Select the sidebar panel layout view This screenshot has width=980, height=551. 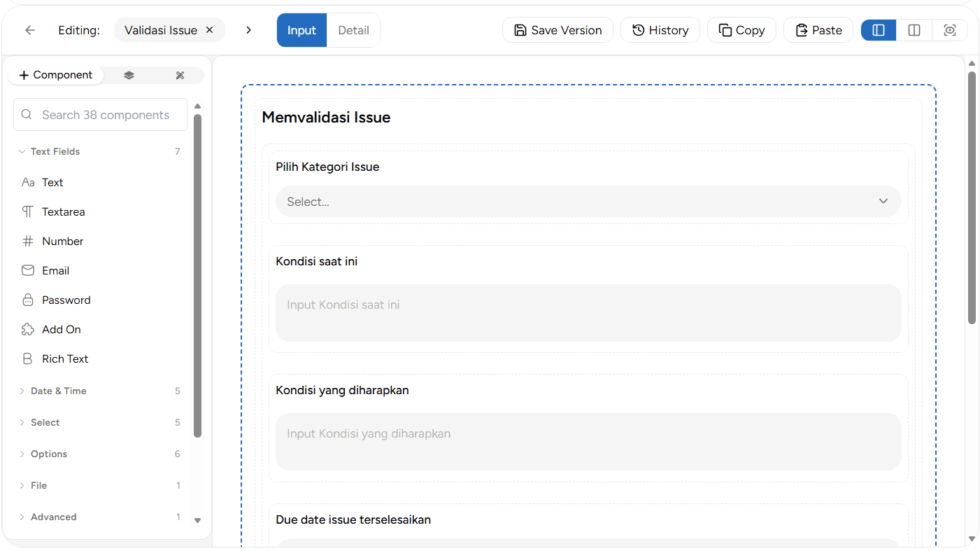point(879,30)
